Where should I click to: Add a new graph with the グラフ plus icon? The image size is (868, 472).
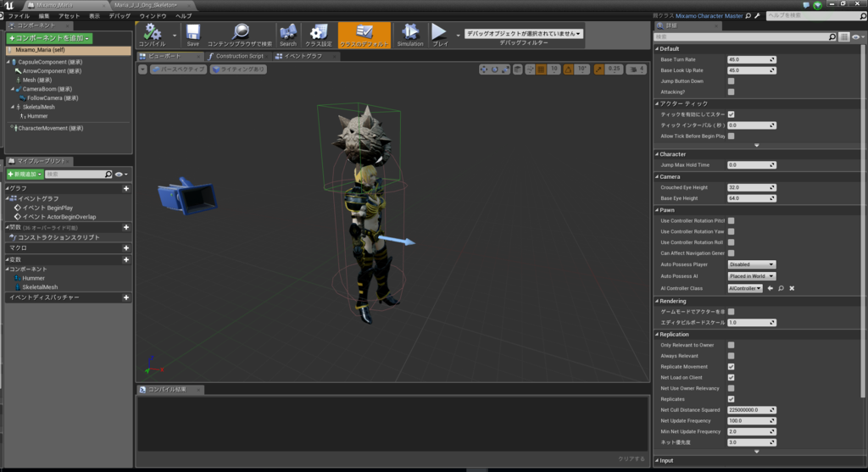(126, 189)
